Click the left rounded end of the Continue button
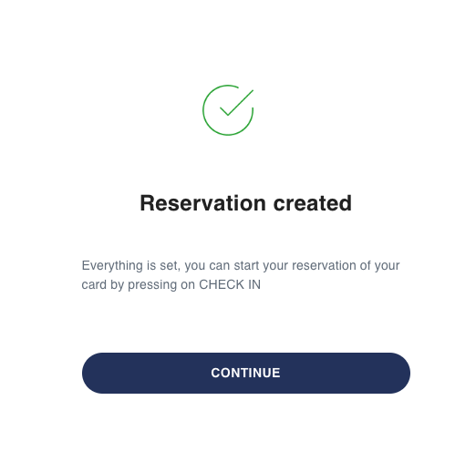The image size is (476, 462). [x=94, y=373]
